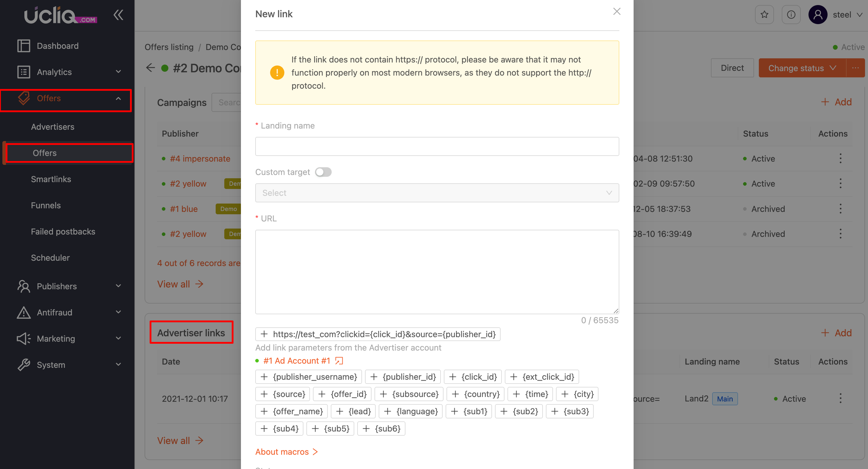Go to Failed postbacks menu item

coord(63,231)
